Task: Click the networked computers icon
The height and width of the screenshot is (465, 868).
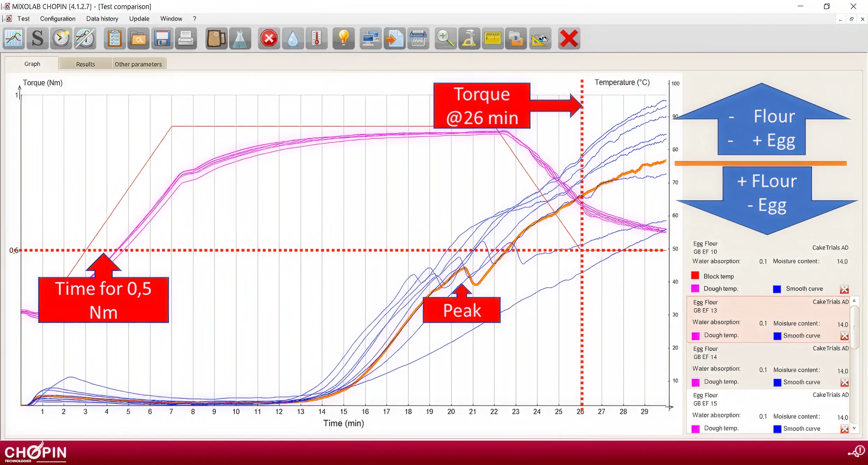Action: click(x=371, y=38)
